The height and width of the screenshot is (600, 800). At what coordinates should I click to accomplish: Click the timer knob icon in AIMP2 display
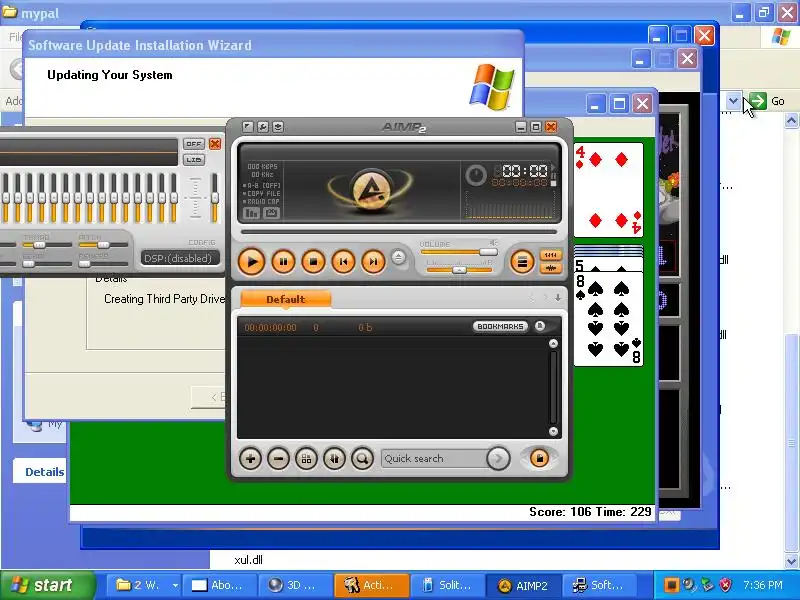pos(476,176)
